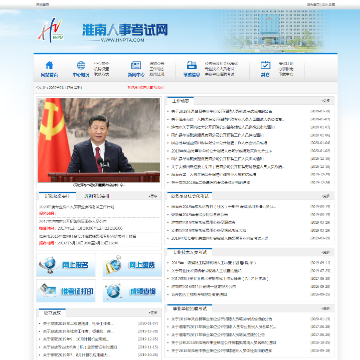The image size is (360, 360).
Task: Click the more link in the news panel beside photo
Action: coord(325,101)
